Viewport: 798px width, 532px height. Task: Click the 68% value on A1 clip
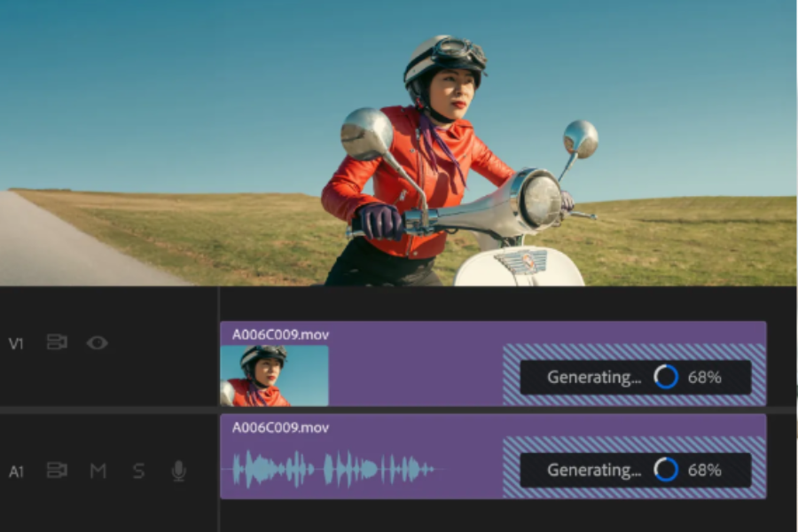[704, 470]
